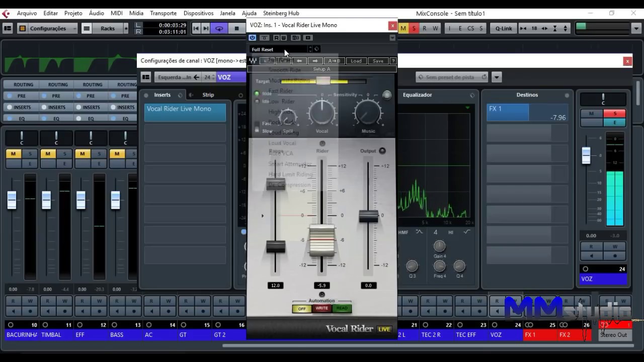Image resolution: width=644 pixels, height=362 pixels.
Task: Open the Sem preset de pista selector
Action: pyautogui.click(x=452, y=77)
